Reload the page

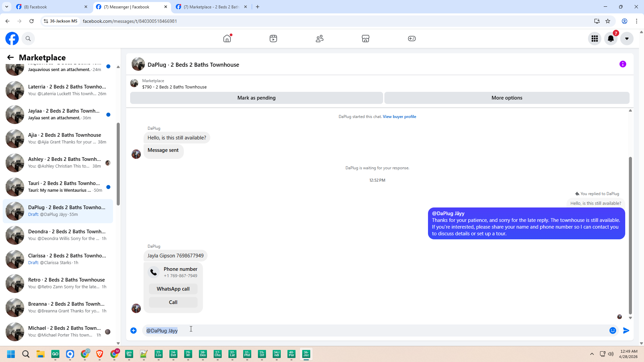click(x=32, y=21)
